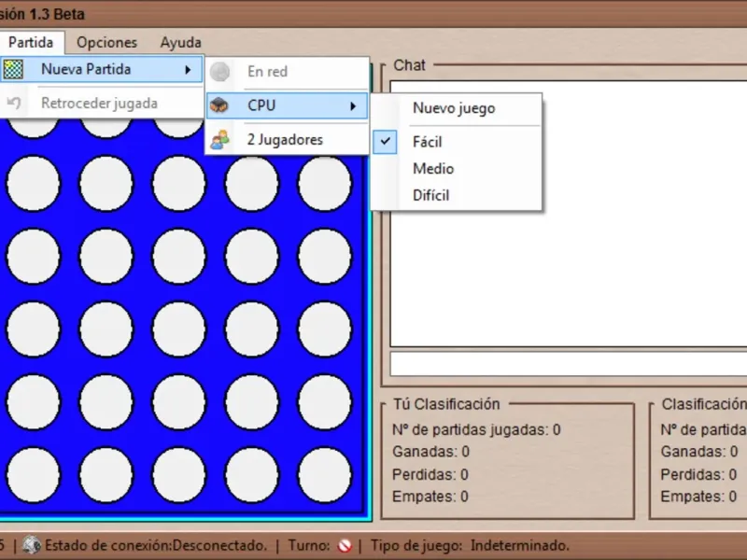Click the 2 Jugadores people icon
The width and height of the screenshot is (747, 560).
(219, 139)
